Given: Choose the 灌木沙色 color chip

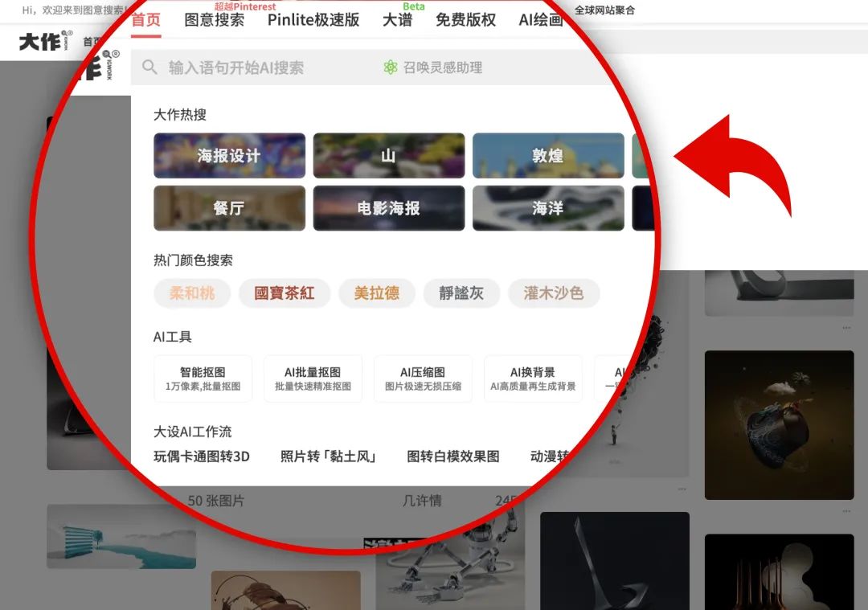Looking at the screenshot, I should [x=553, y=293].
